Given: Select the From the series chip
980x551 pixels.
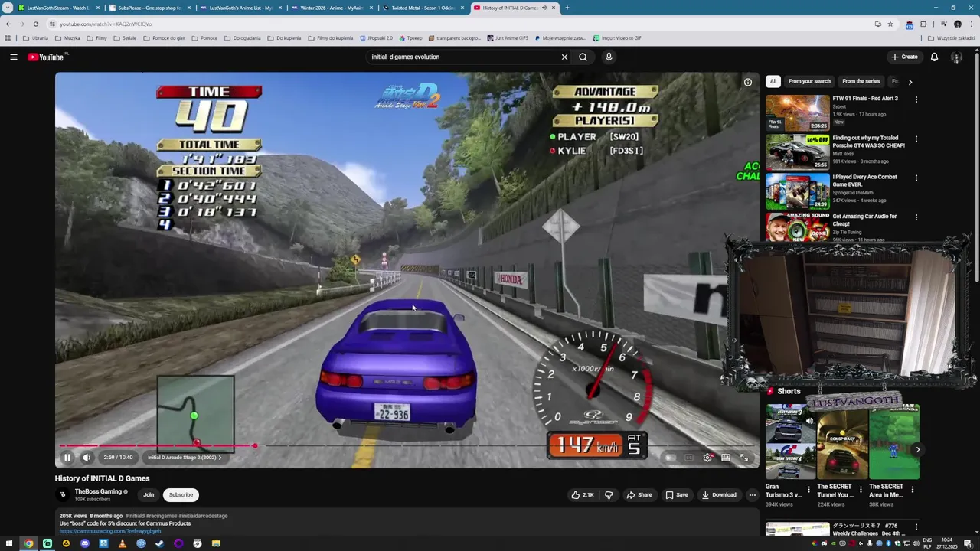Looking at the screenshot, I should coord(861,81).
